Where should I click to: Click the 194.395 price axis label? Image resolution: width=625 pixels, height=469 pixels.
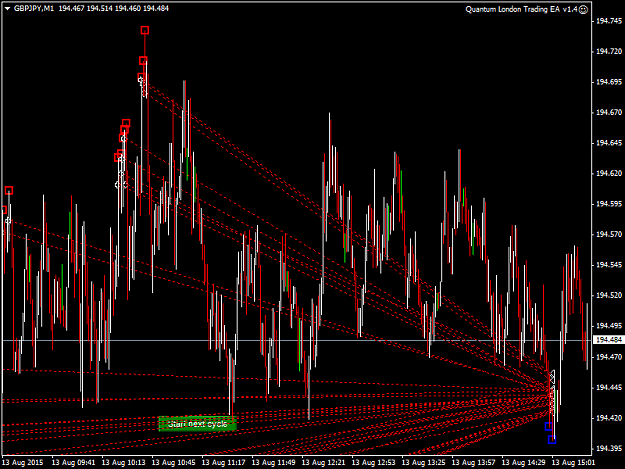[x=609, y=449]
